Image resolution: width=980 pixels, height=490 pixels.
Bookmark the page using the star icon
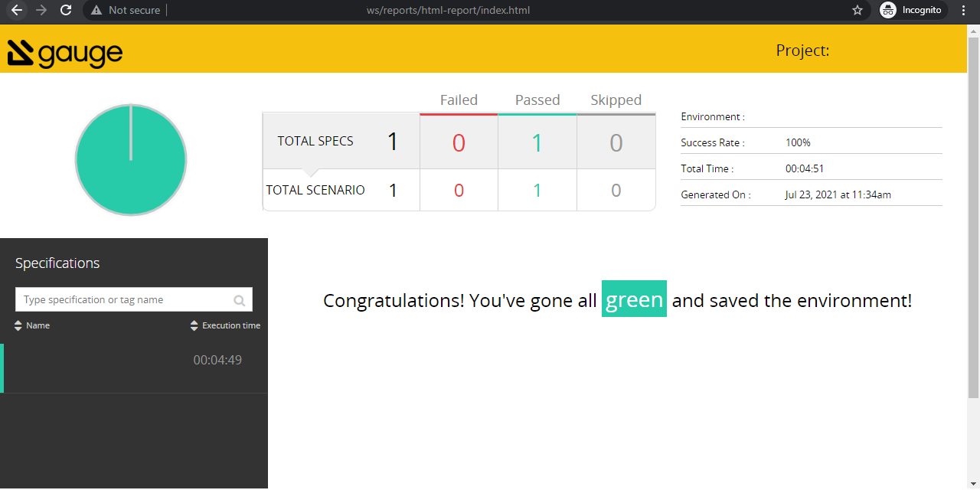pos(857,11)
